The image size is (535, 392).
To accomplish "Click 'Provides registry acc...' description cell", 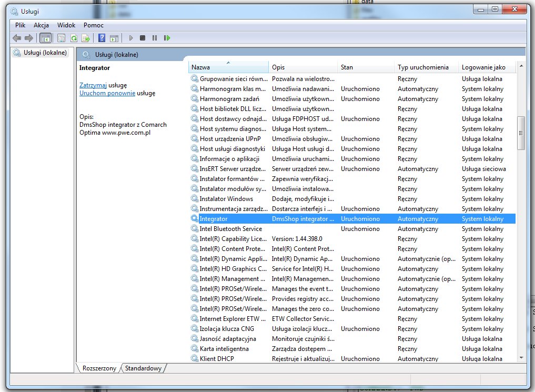I will point(302,298).
